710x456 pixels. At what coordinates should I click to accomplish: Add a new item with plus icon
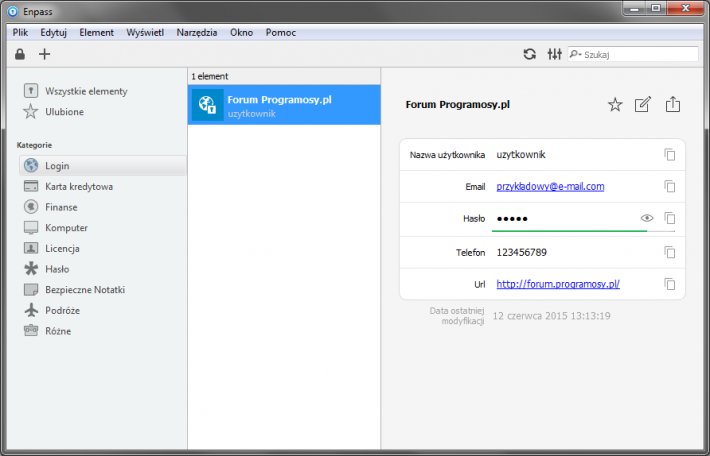[44, 54]
